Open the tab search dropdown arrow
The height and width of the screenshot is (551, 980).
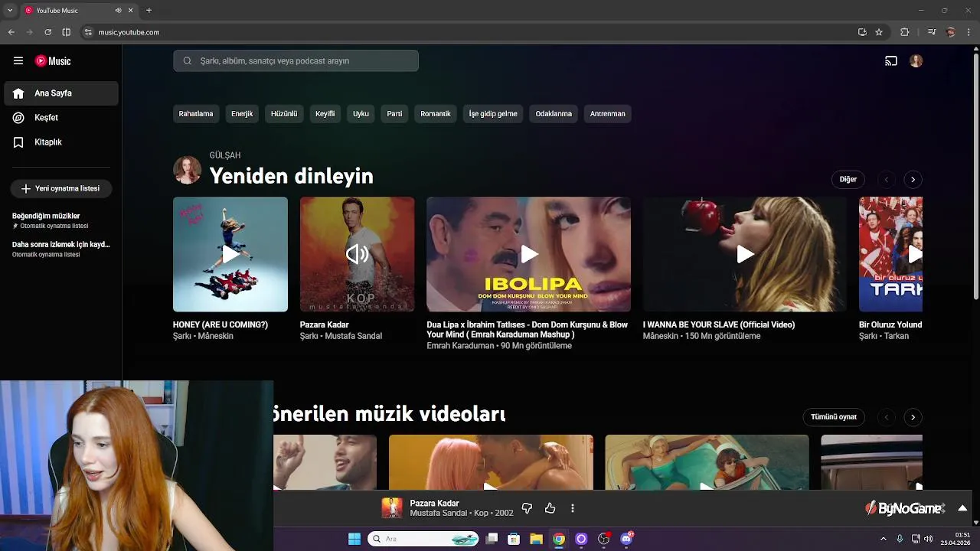[x=10, y=11]
